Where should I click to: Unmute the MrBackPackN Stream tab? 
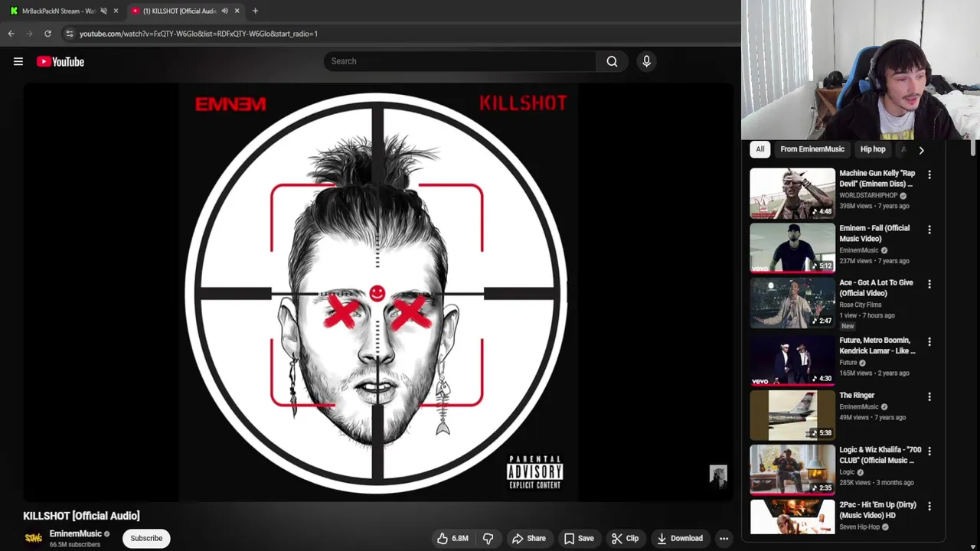click(103, 11)
